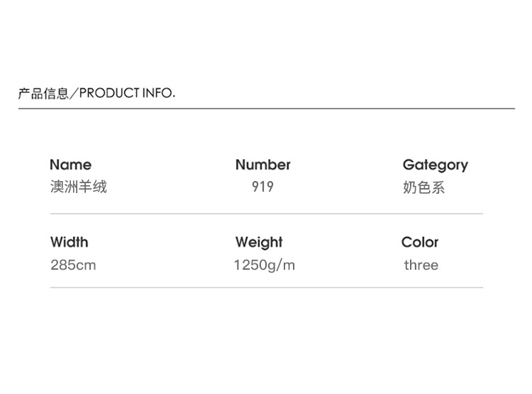This screenshot has width=532, height=394.
Task: Click the 产品信息 Chinese heading text
Action: [x=43, y=93]
